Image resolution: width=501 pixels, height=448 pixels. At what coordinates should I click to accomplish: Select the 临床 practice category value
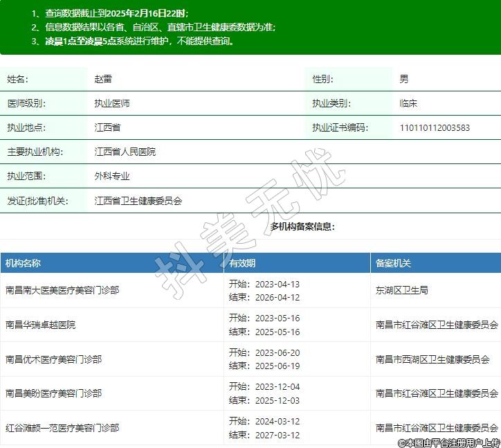pos(408,104)
